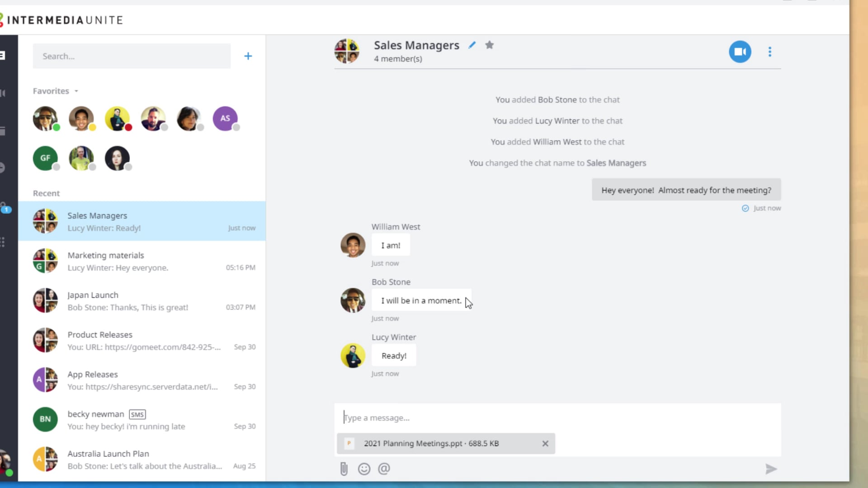Click the 'You changed the chat name' notice

557,163
